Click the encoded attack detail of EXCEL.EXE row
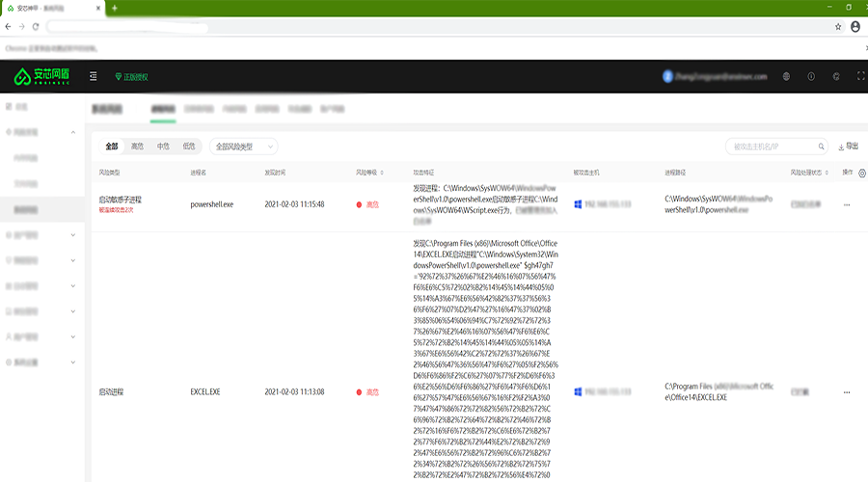The height and width of the screenshot is (482, 868). point(485,360)
